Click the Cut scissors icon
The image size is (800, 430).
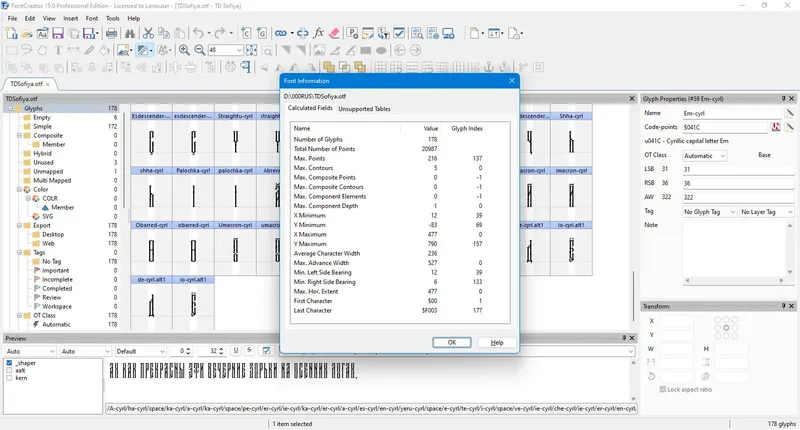(x=148, y=34)
